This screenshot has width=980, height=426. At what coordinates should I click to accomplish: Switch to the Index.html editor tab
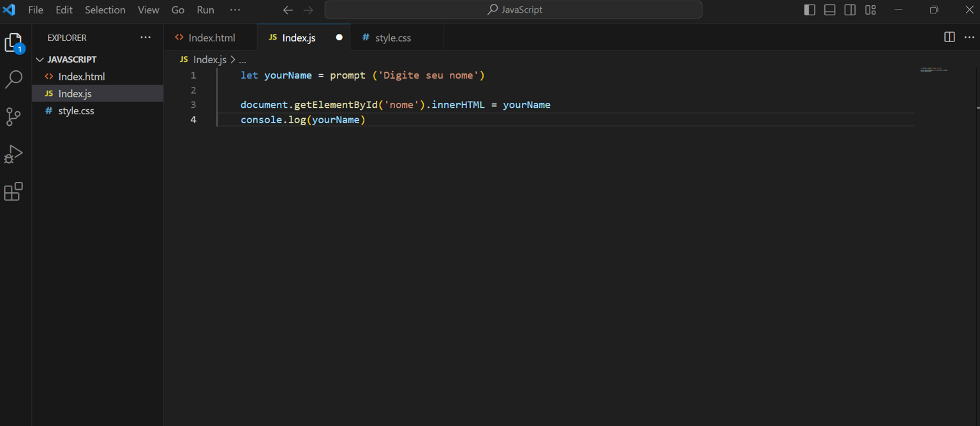(x=211, y=38)
